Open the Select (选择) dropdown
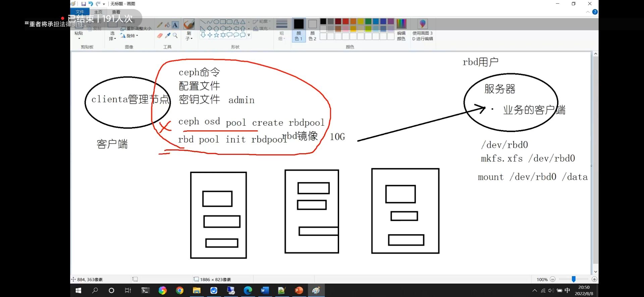 point(112,36)
